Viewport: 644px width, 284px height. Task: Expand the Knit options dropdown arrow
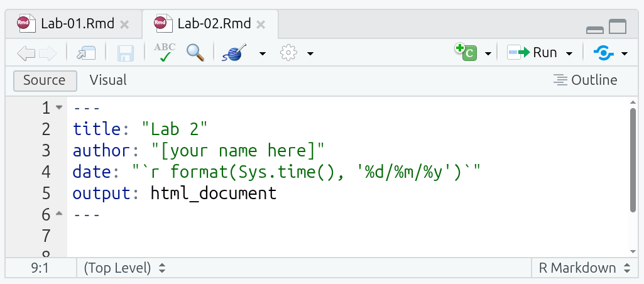(263, 53)
